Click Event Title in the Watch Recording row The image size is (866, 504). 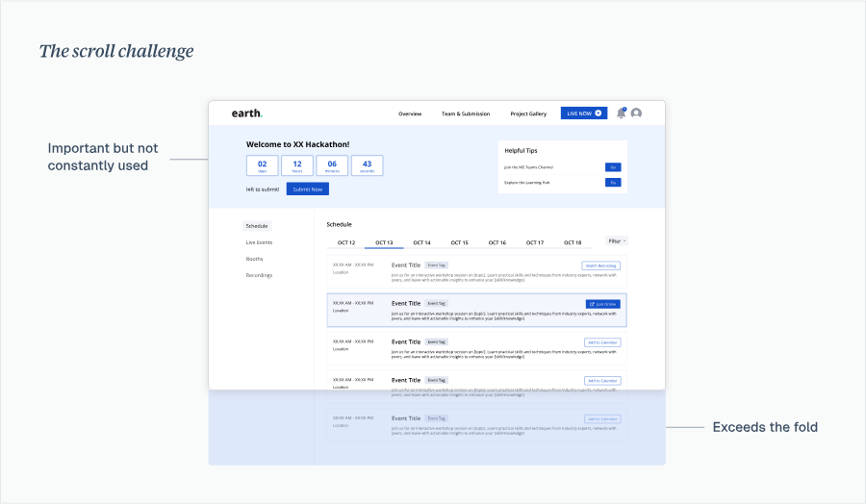(x=406, y=265)
